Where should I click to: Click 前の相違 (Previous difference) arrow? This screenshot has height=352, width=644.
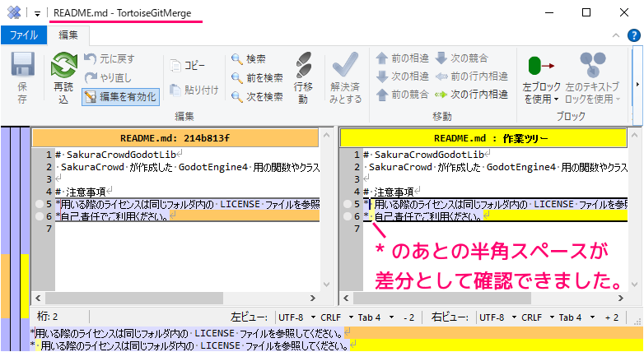401,58
